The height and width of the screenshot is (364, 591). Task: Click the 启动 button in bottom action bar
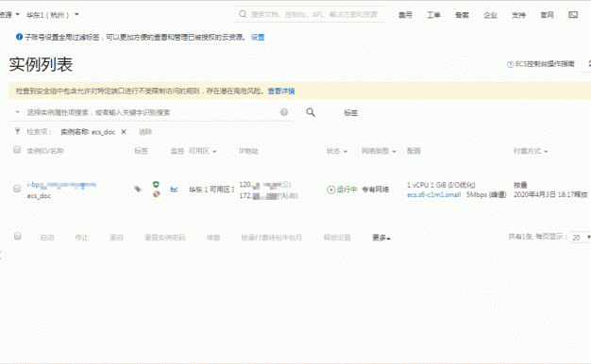click(47, 238)
